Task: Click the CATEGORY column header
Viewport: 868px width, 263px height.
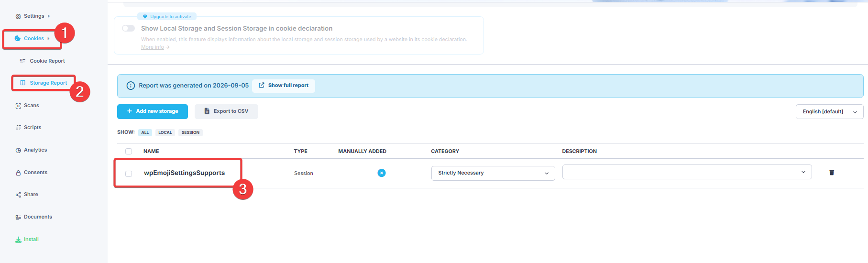Action: tap(445, 151)
